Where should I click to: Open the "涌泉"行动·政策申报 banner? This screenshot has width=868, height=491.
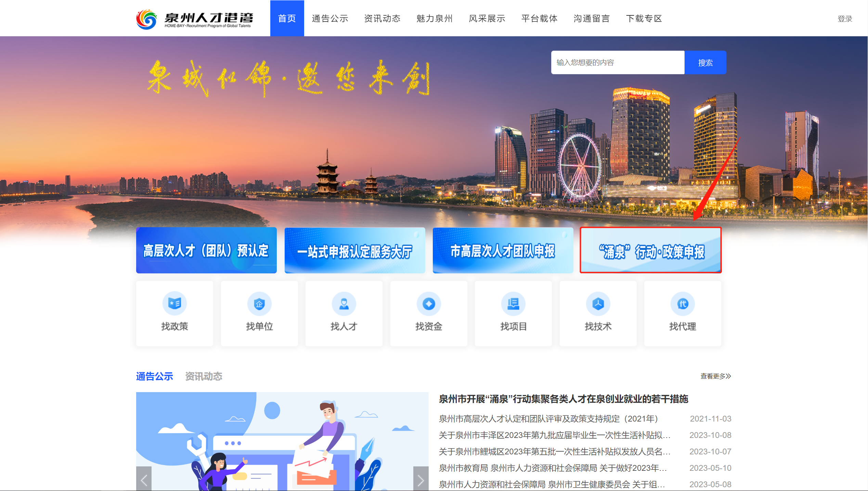click(651, 250)
